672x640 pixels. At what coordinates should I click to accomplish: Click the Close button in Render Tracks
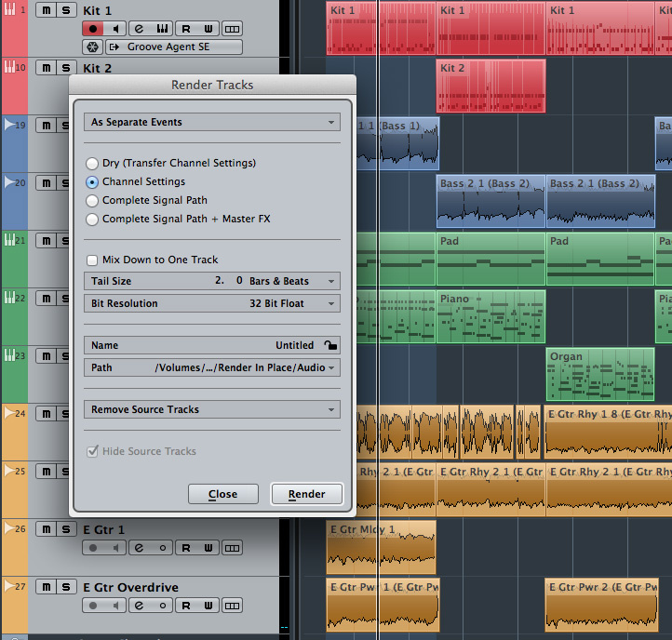[222, 494]
